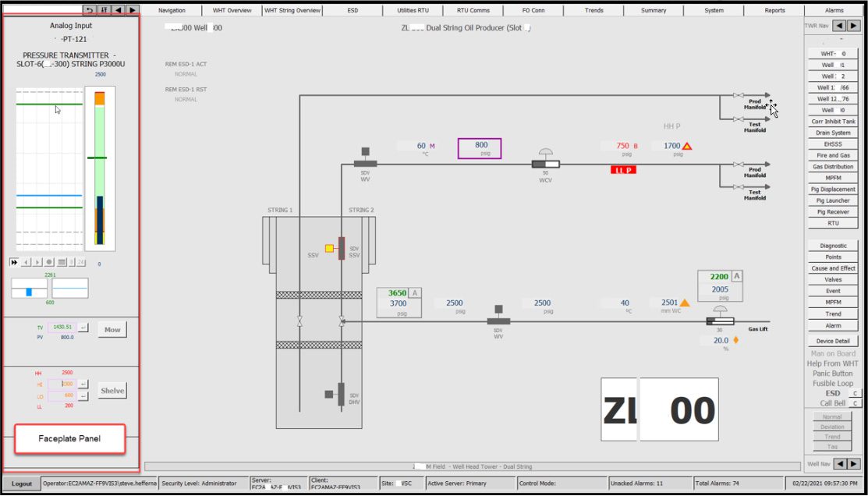
Task: Click the A badge beside 2200
Action: [x=737, y=276]
